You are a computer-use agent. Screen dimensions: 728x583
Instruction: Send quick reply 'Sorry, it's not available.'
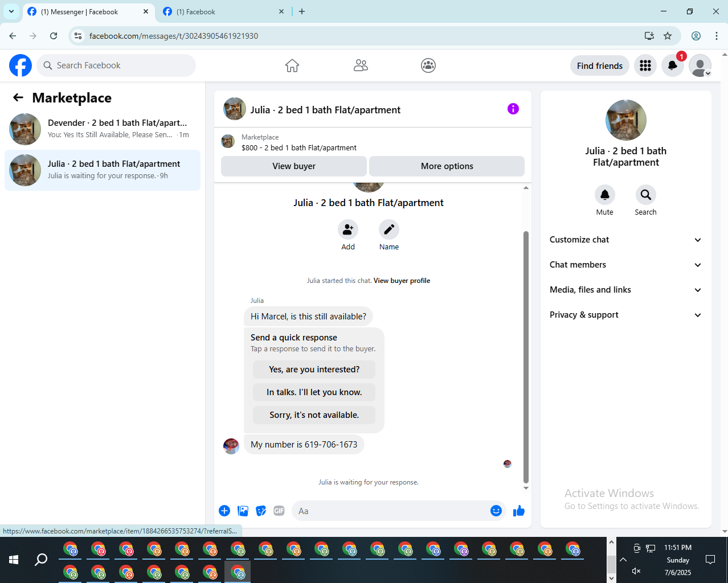point(314,415)
